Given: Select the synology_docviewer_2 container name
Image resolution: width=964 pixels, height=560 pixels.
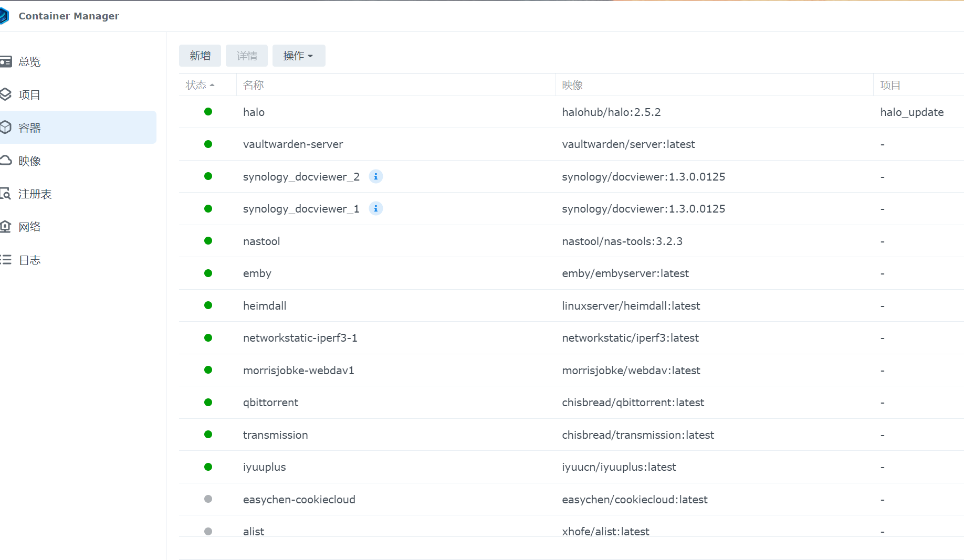Looking at the screenshot, I should [301, 176].
